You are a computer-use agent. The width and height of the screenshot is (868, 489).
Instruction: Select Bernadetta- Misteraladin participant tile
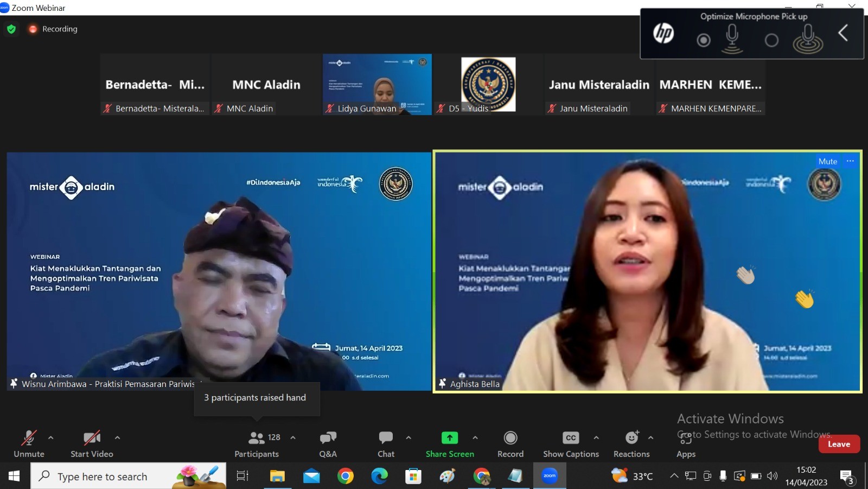pyautogui.click(x=155, y=84)
